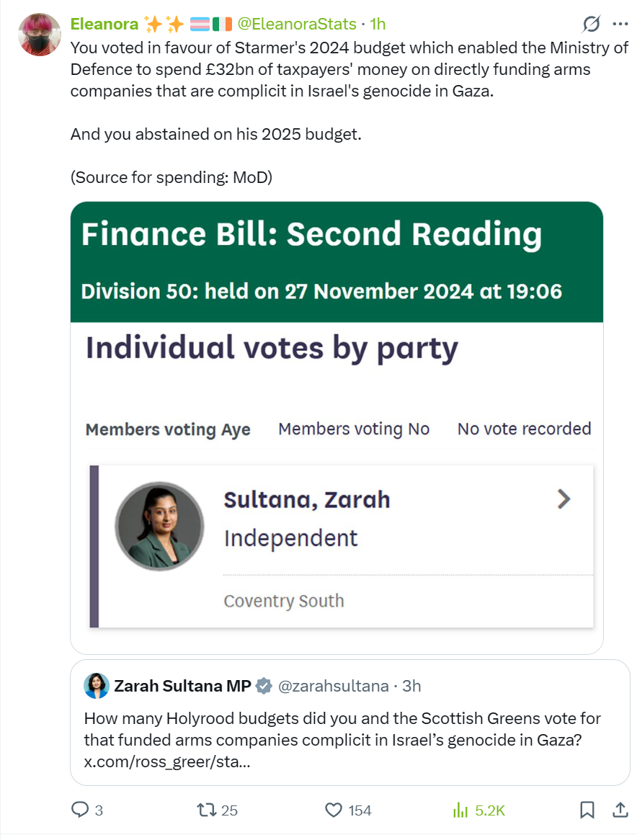Open the three-dot more options menu
The width and height of the screenshot is (637, 840).
pyautogui.click(x=620, y=24)
